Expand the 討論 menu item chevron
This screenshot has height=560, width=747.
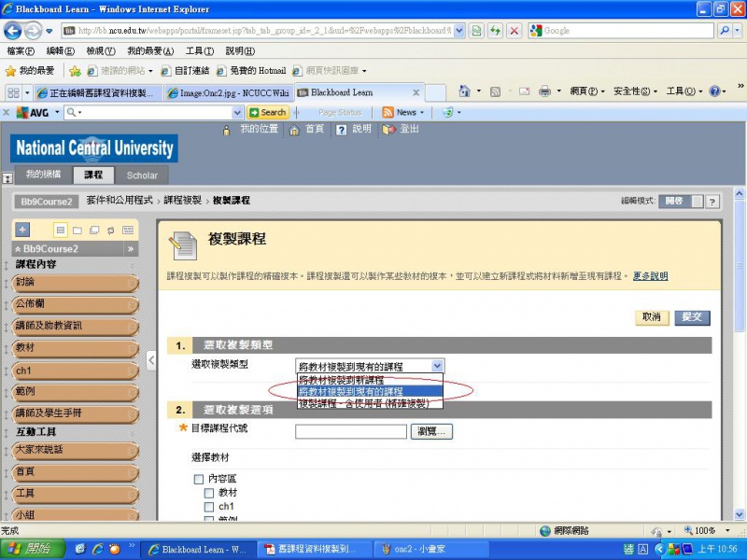pos(131,281)
